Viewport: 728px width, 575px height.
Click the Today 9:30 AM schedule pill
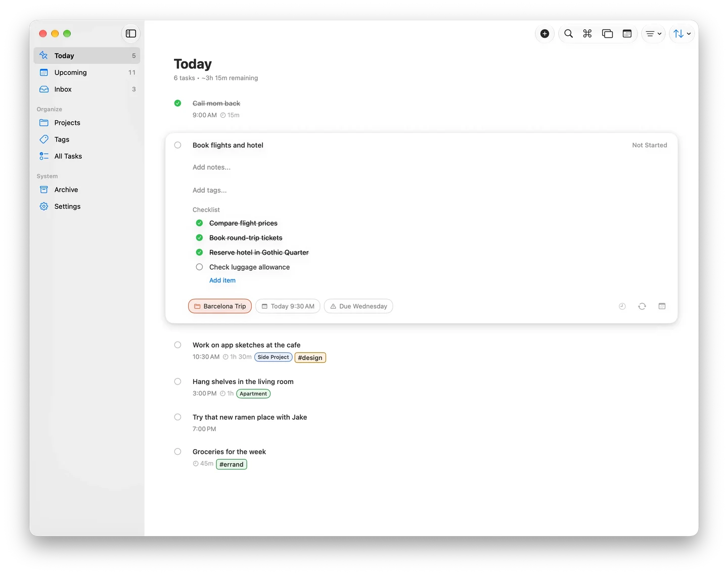coord(288,306)
